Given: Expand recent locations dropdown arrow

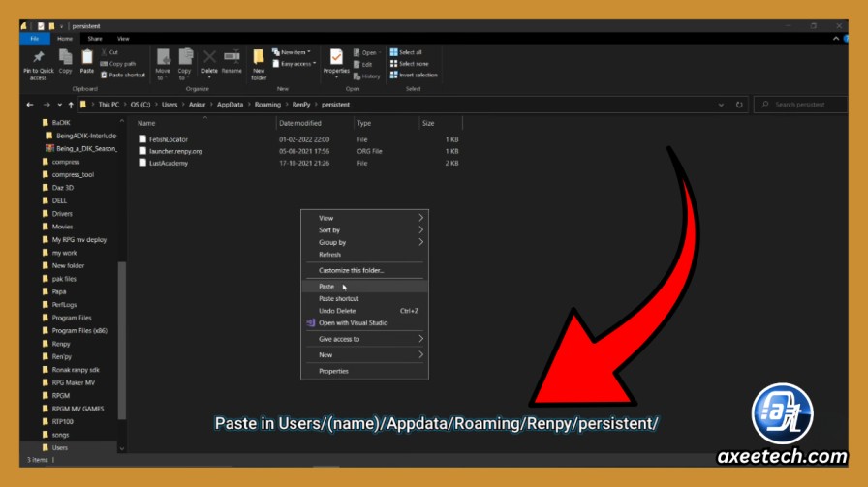Looking at the screenshot, I should coord(59,105).
